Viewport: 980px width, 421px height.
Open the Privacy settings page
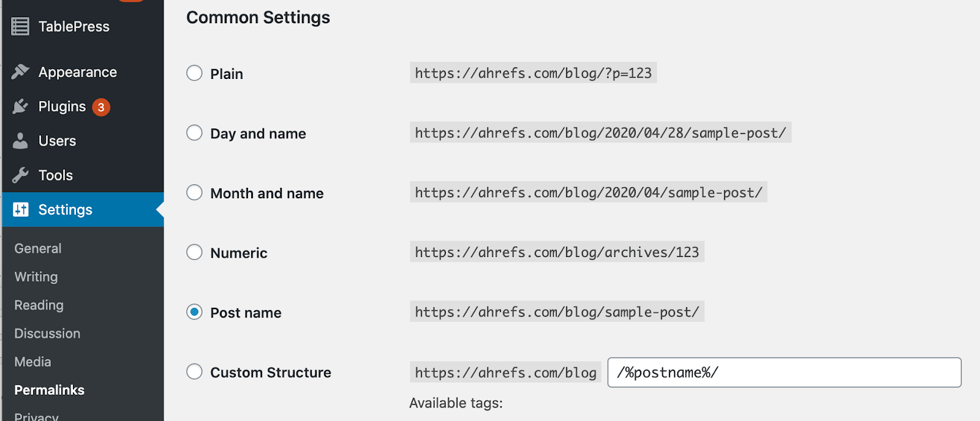pyautogui.click(x=36, y=416)
